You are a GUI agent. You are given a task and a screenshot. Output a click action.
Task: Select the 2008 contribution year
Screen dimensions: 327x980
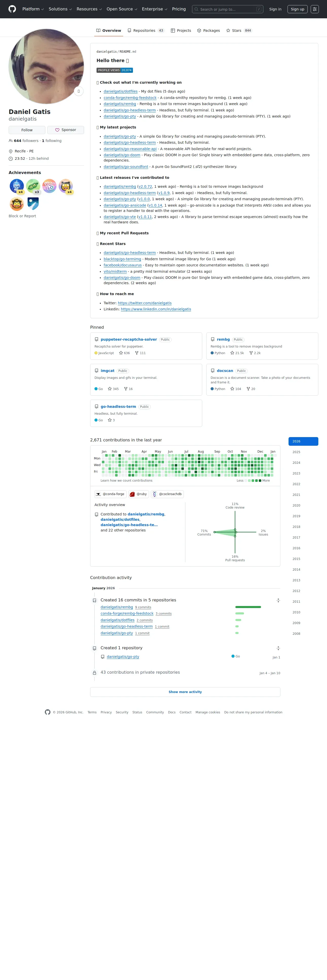[303, 634]
